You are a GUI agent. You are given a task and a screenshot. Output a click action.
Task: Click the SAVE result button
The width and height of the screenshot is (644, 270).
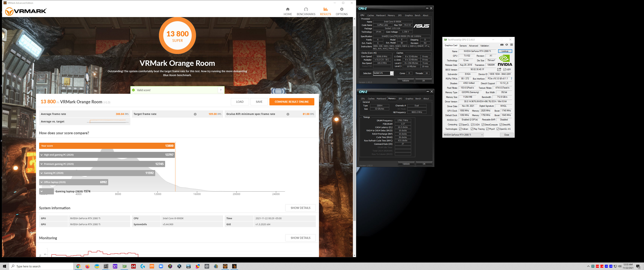259,102
